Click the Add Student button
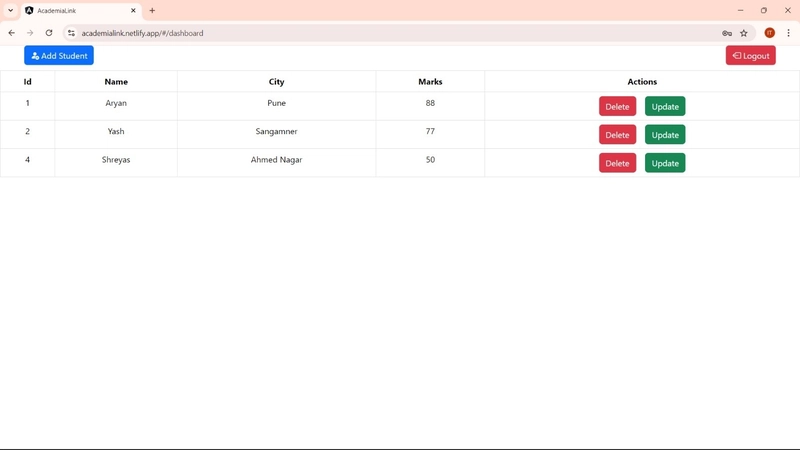This screenshot has width=800, height=450. tap(59, 56)
